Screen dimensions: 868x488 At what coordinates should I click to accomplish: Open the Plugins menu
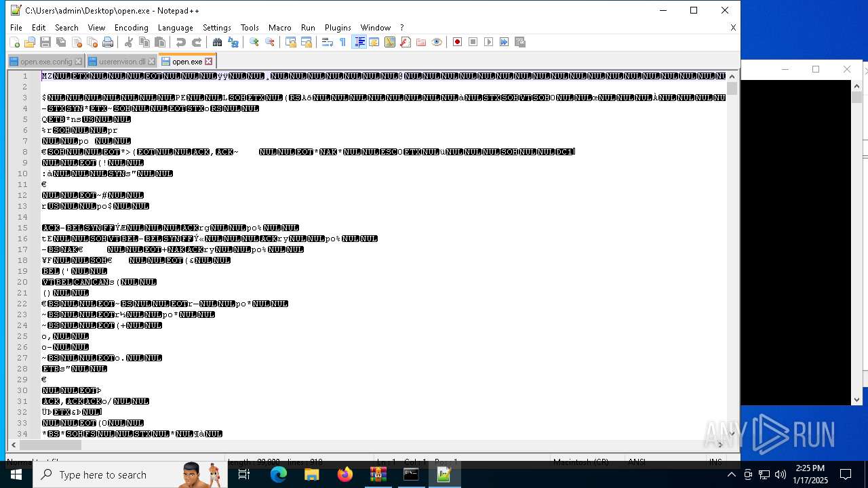coord(338,28)
